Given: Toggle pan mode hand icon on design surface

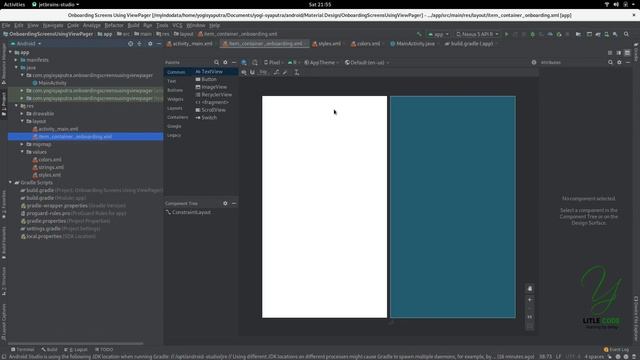Looking at the screenshot, I should pos(530,289).
